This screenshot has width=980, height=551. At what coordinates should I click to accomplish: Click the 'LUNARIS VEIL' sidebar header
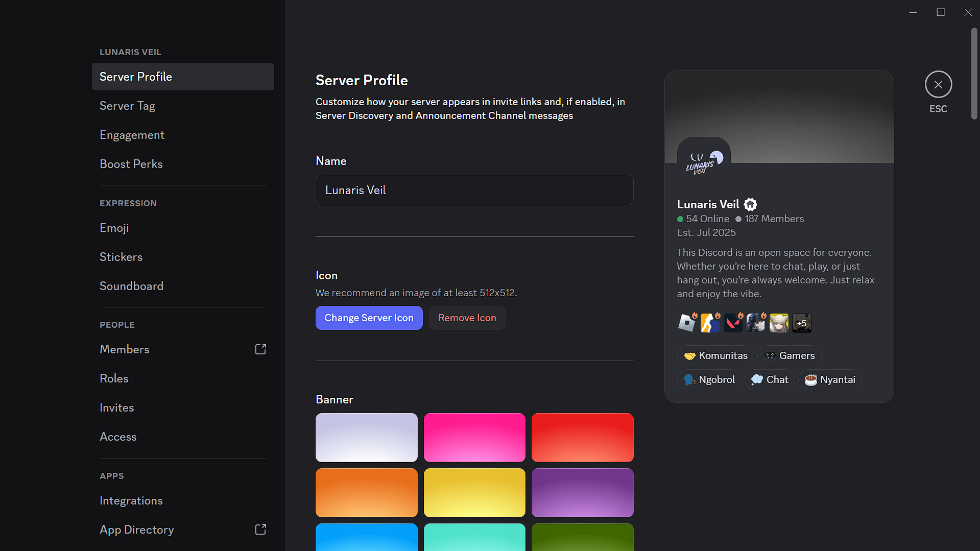pos(130,52)
